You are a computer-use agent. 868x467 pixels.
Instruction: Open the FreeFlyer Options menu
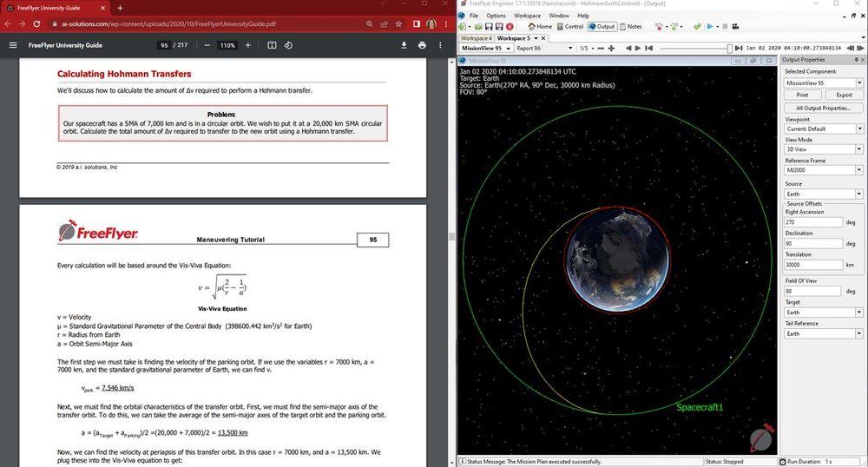[x=496, y=16]
